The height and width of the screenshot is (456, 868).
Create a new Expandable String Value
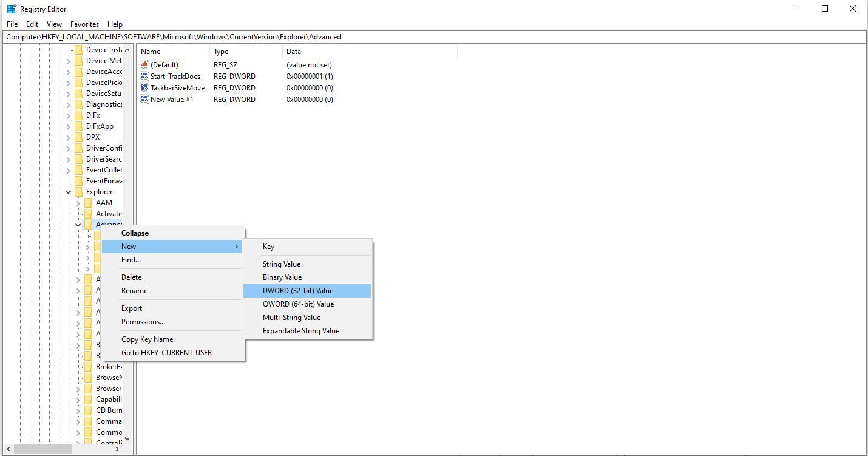[x=307, y=331]
